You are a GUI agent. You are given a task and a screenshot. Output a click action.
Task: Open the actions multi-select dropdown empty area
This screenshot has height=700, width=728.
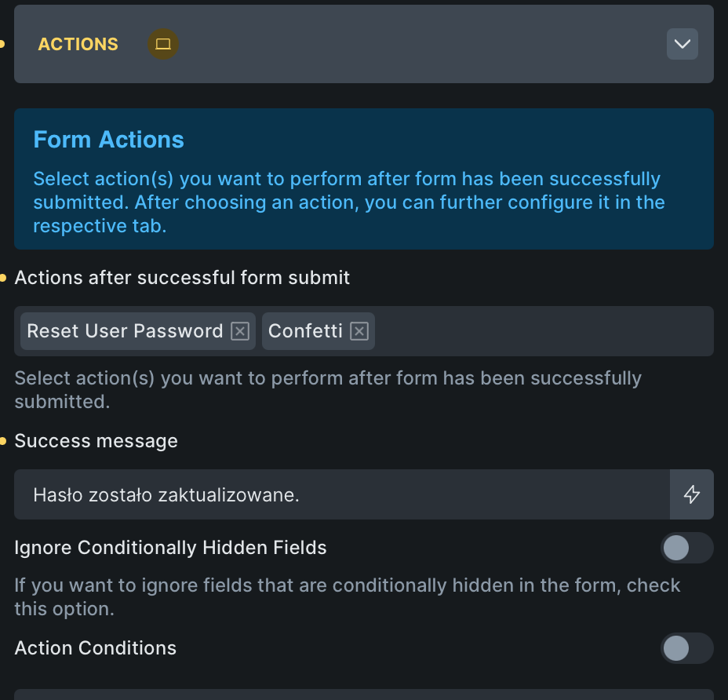[x=541, y=331]
